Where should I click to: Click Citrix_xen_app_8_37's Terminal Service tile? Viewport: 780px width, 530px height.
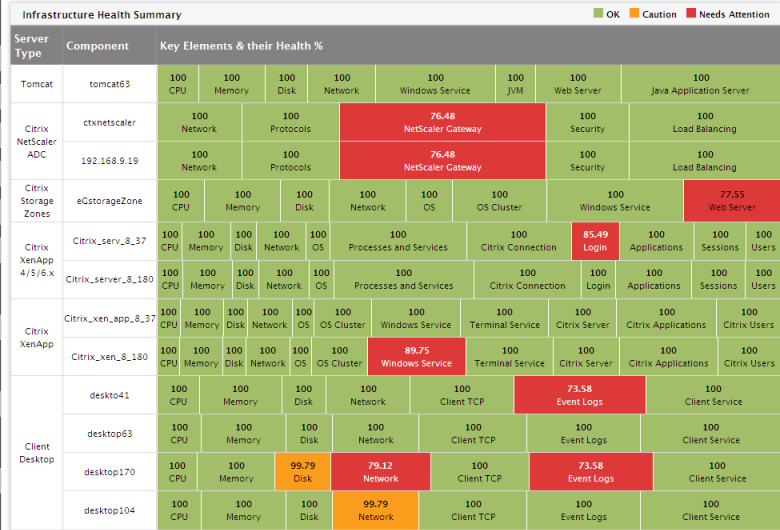504,318
